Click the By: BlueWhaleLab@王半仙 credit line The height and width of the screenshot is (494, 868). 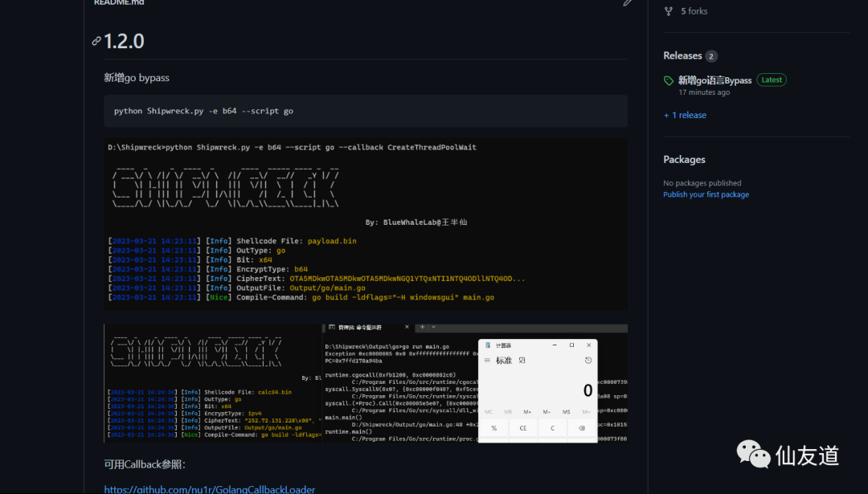(416, 223)
